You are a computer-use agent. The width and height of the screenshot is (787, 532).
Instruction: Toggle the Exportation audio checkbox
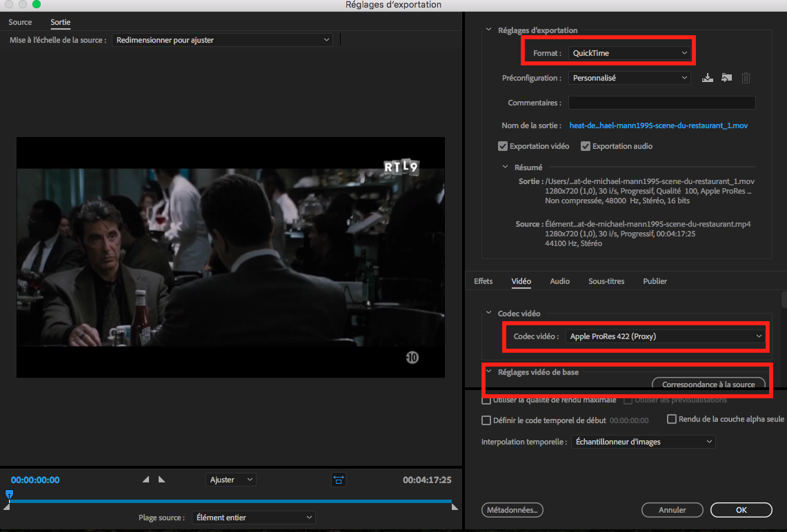585,146
